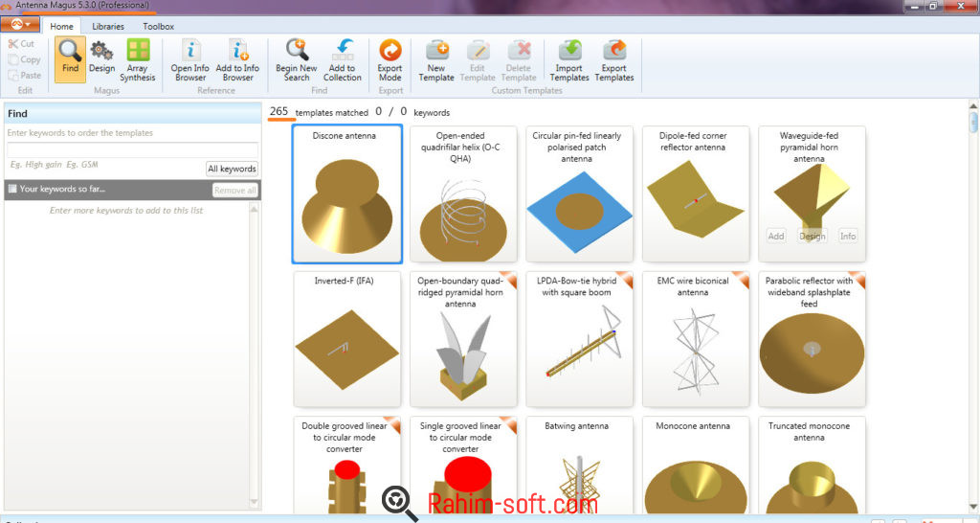Screen dimensions: 980x523
Task: Open Info Browser
Action: point(190,60)
